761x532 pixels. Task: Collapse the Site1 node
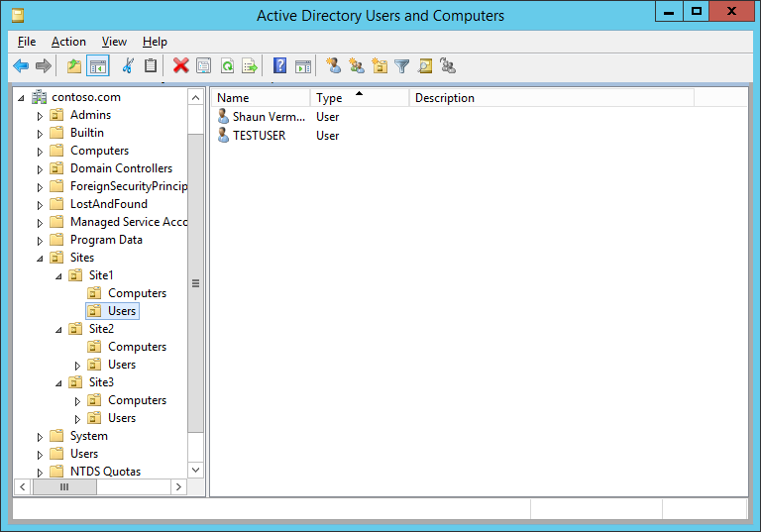58,276
